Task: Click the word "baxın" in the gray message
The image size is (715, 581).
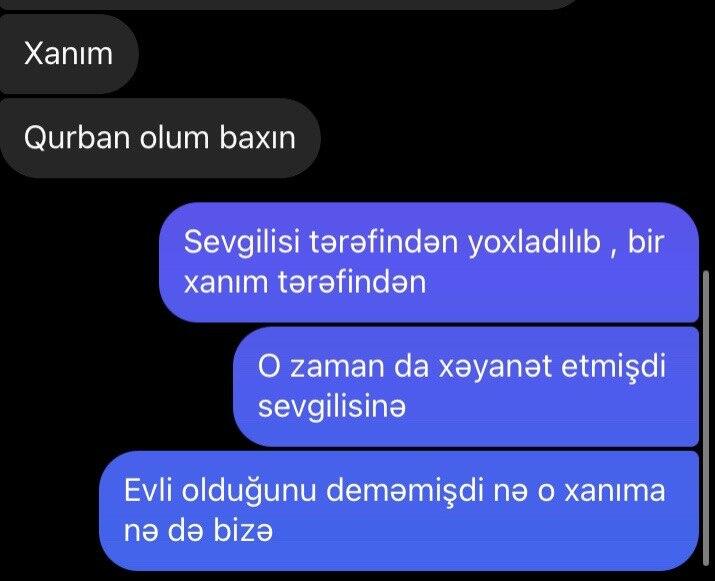Action: [258, 138]
